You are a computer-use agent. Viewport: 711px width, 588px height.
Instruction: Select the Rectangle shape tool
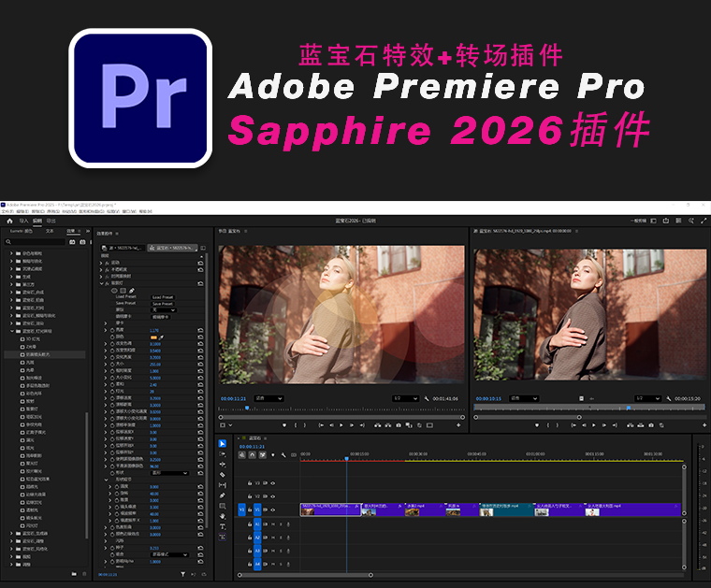(223, 506)
